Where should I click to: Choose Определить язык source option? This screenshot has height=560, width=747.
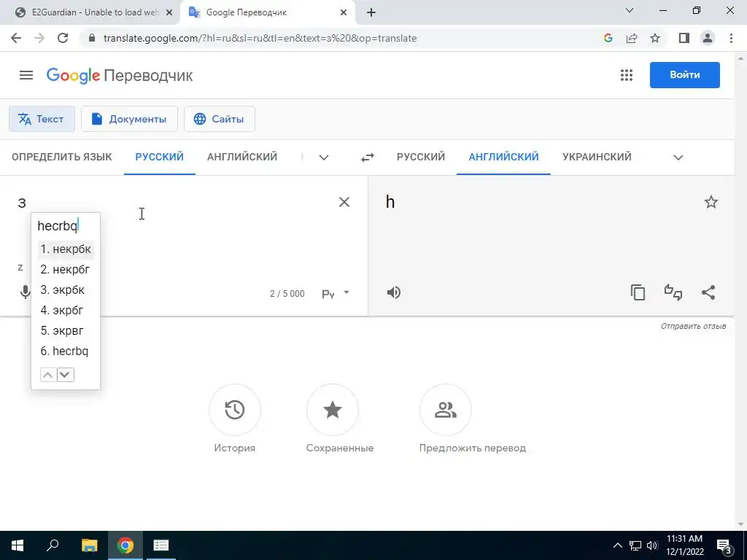click(62, 157)
